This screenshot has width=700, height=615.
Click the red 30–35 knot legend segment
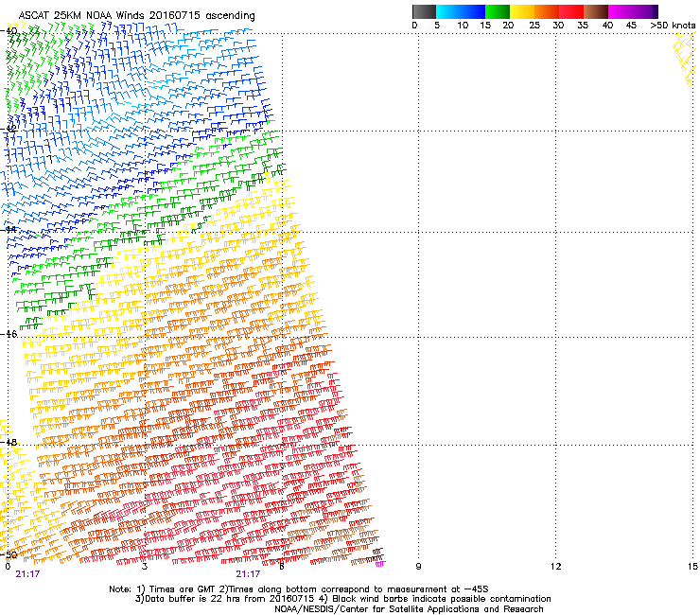(571, 11)
